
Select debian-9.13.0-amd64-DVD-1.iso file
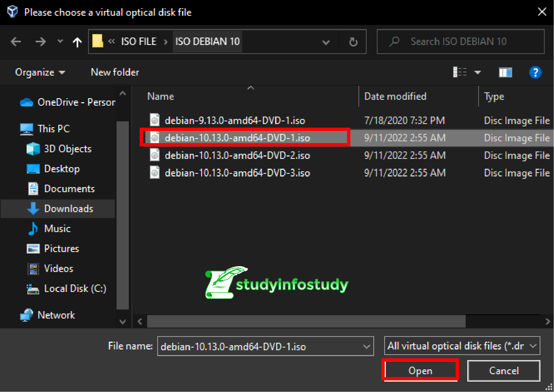235,121
